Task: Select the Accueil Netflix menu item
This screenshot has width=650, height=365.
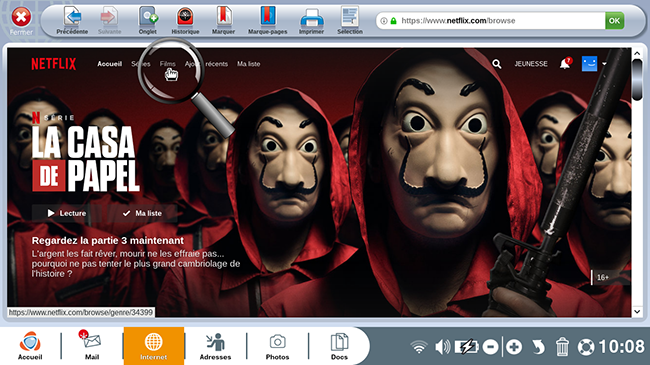Action: (109, 64)
